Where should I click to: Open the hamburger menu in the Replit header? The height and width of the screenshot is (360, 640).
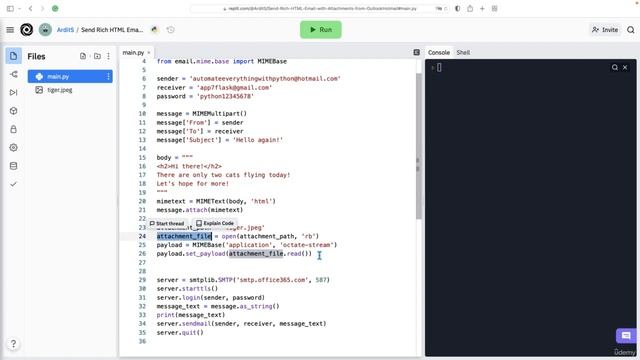point(10,30)
